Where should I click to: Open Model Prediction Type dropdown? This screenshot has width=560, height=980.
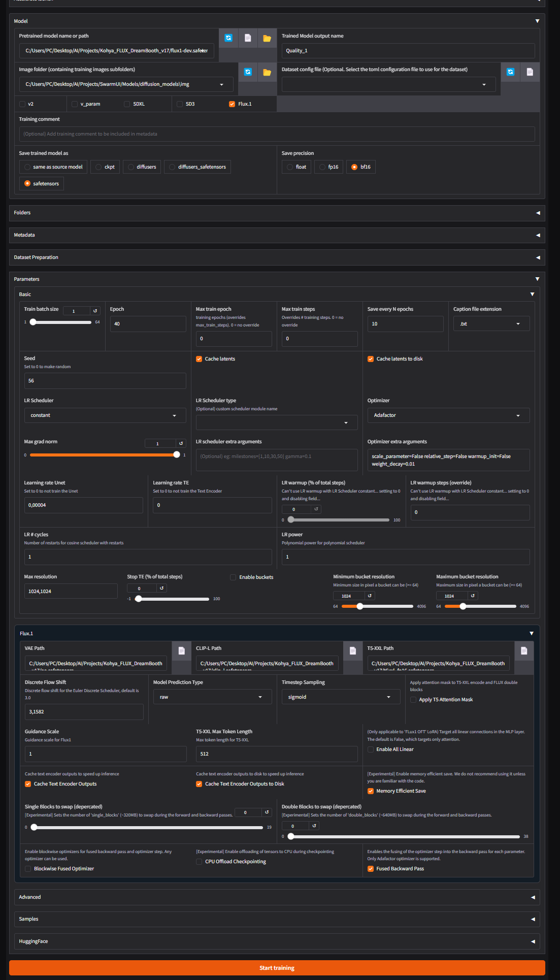click(212, 697)
